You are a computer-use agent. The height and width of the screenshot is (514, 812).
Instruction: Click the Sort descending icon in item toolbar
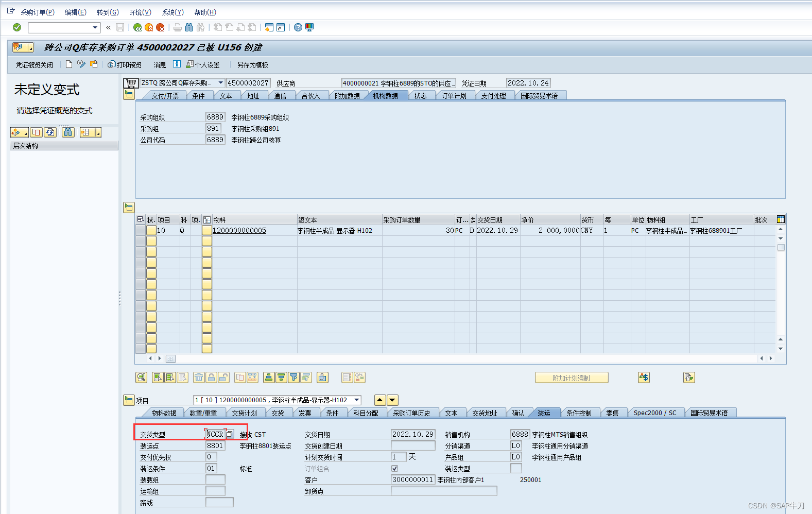pos(281,378)
